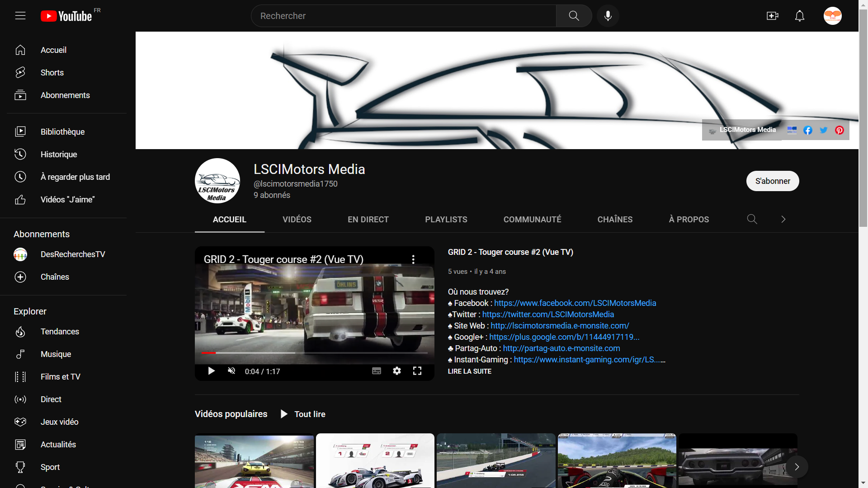Play the featured video
This screenshot has height=488, width=868.
click(x=211, y=371)
